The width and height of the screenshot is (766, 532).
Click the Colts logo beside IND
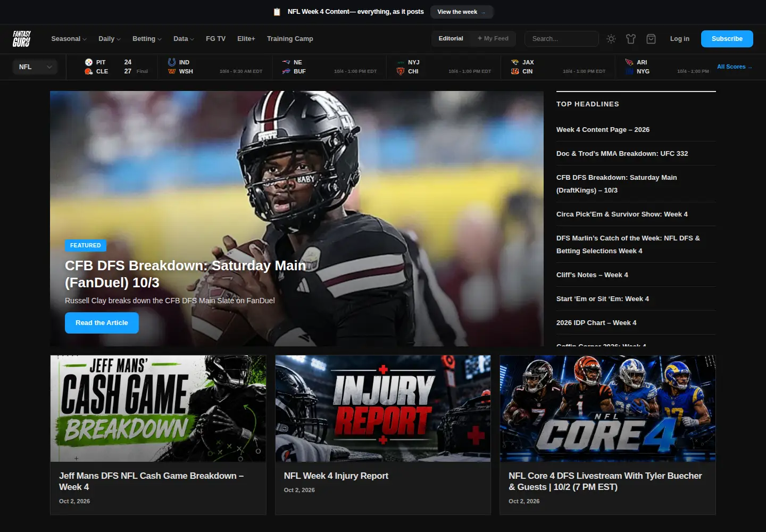pyautogui.click(x=172, y=62)
